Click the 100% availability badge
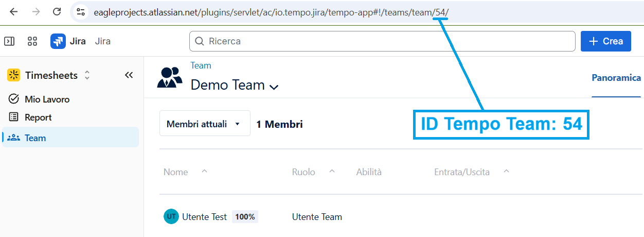 click(x=245, y=217)
